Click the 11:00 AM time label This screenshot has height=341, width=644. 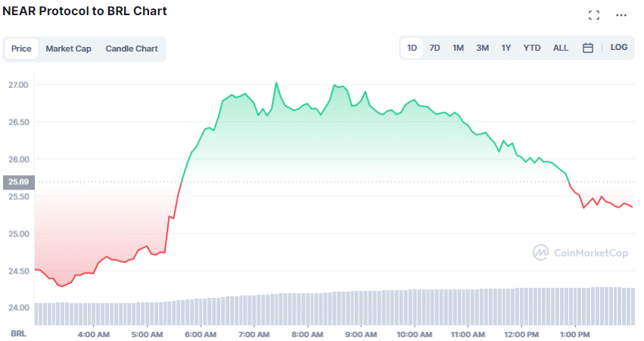tap(468, 334)
